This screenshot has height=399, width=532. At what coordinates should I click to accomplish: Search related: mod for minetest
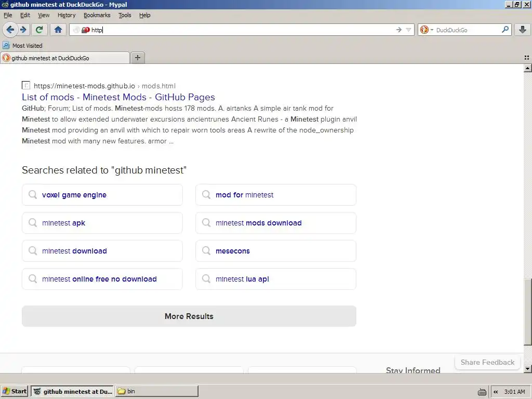pos(276,195)
